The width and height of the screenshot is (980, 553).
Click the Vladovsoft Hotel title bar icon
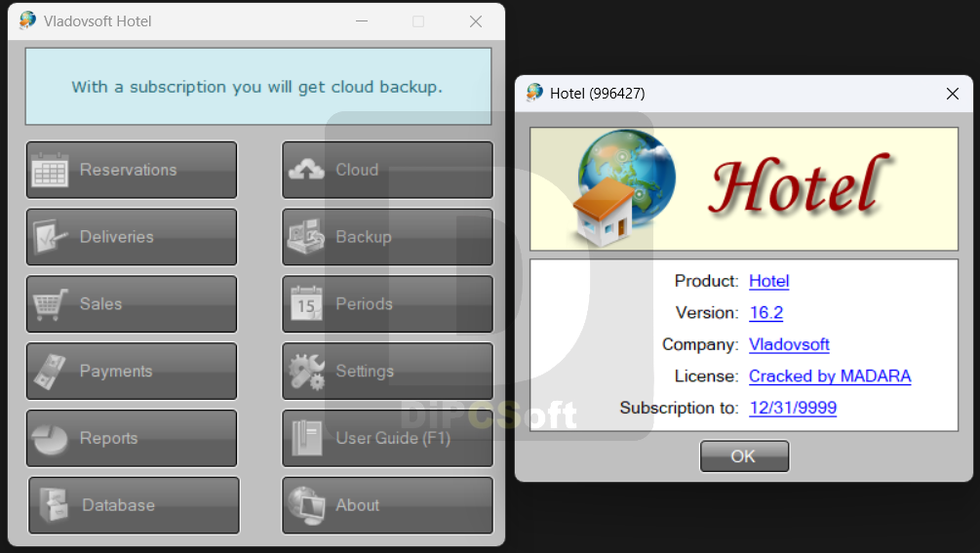(x=27, y=20)
